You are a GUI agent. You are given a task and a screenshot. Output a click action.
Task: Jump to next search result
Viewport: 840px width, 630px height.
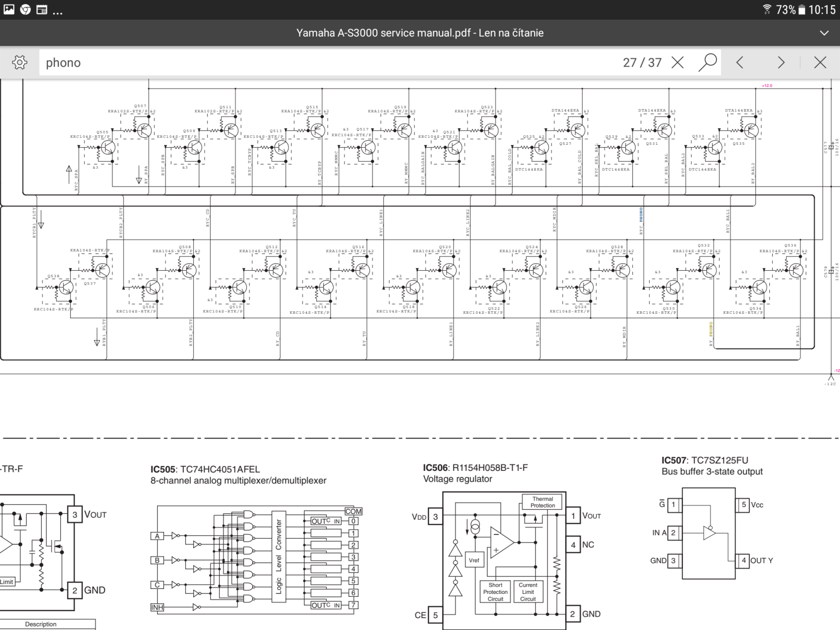tap(781, 63)
